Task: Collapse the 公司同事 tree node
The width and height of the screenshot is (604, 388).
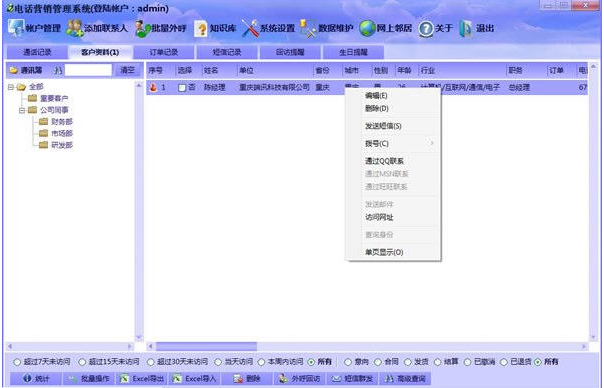Action: [22, 110]
